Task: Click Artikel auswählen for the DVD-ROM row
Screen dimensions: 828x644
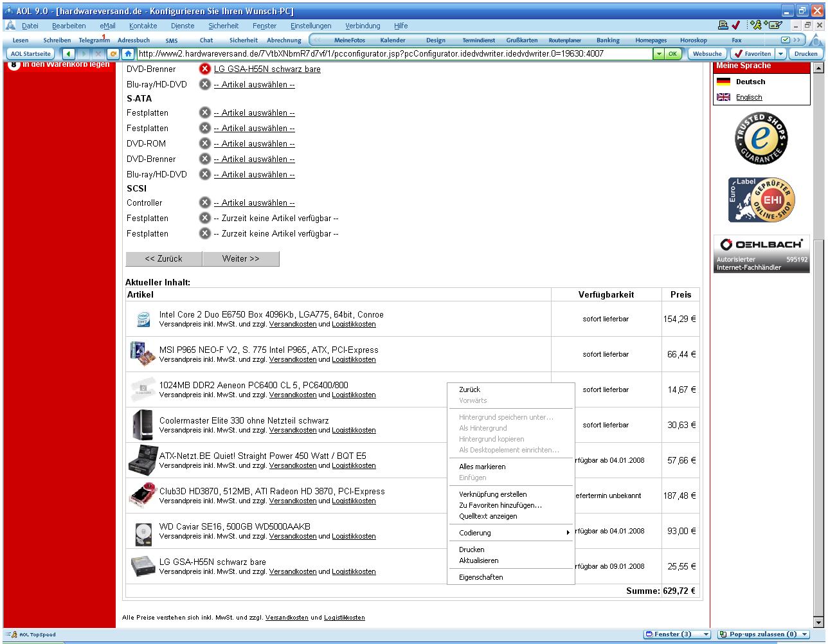Action: coord(254,143)
